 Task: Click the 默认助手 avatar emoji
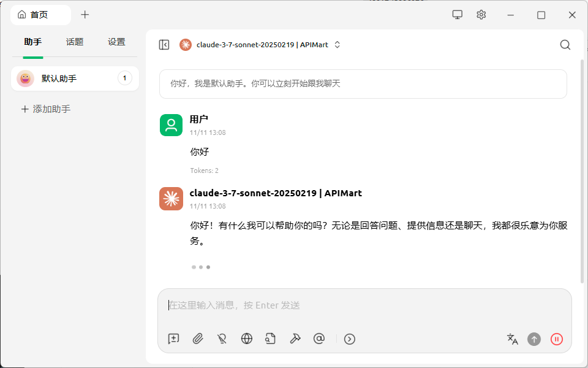(x=26, y=79)
